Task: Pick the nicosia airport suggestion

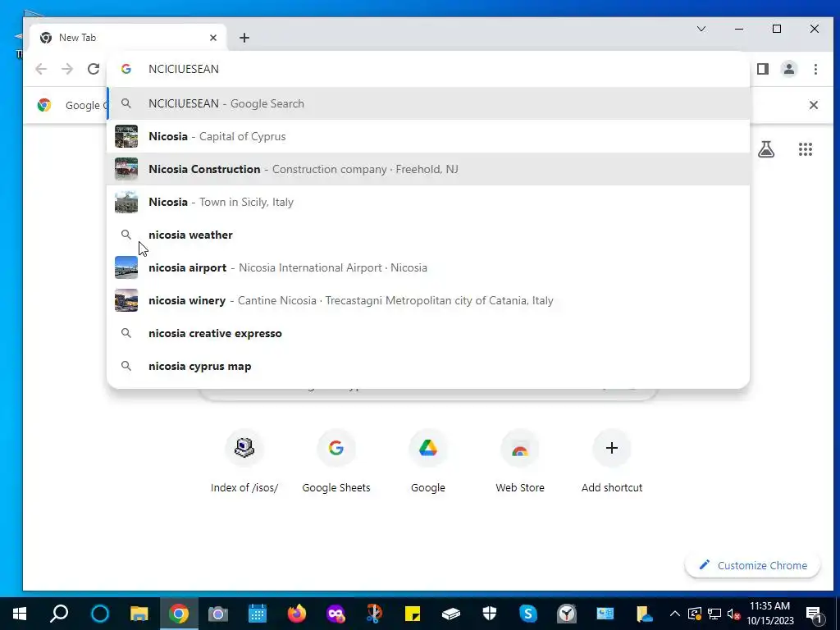Action: 428,267
